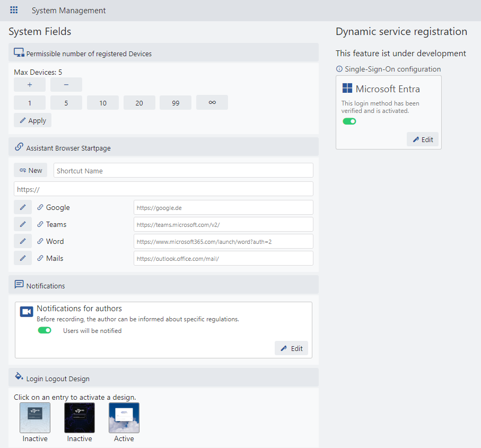Open the app grid menu icon
The height and width of the screenshot is (448, 481).
14,10
